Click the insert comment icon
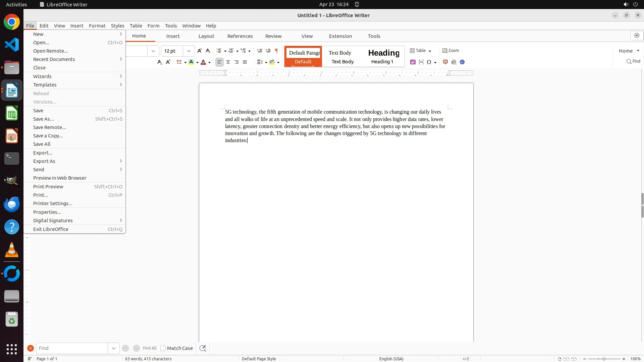The image size is (644, 362). (445, 62)
